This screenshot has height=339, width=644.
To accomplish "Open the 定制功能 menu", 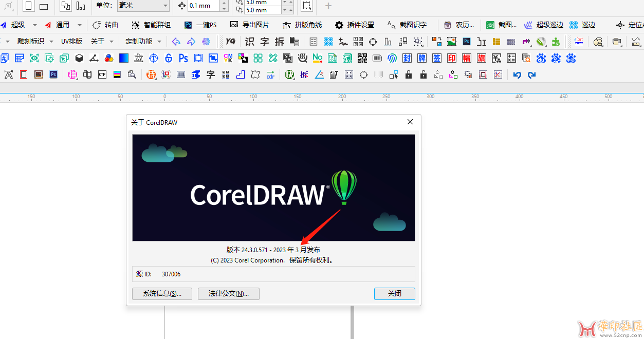I will 139,42.
